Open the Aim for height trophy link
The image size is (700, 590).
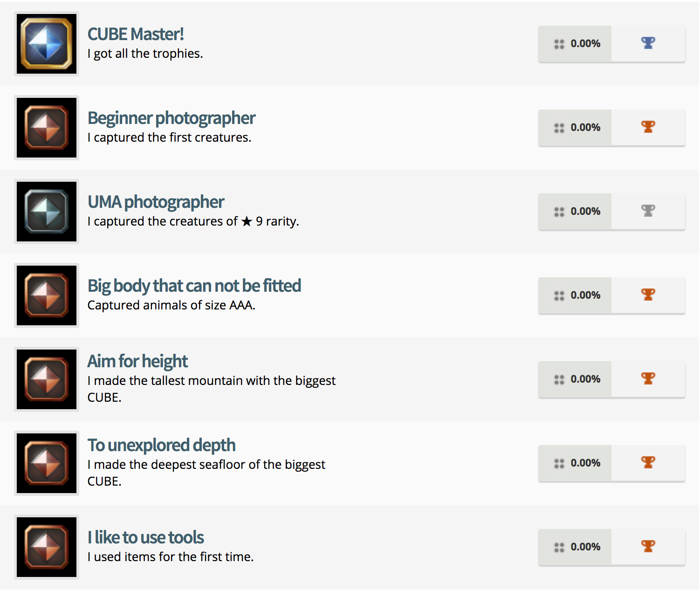tap(137, 361)
